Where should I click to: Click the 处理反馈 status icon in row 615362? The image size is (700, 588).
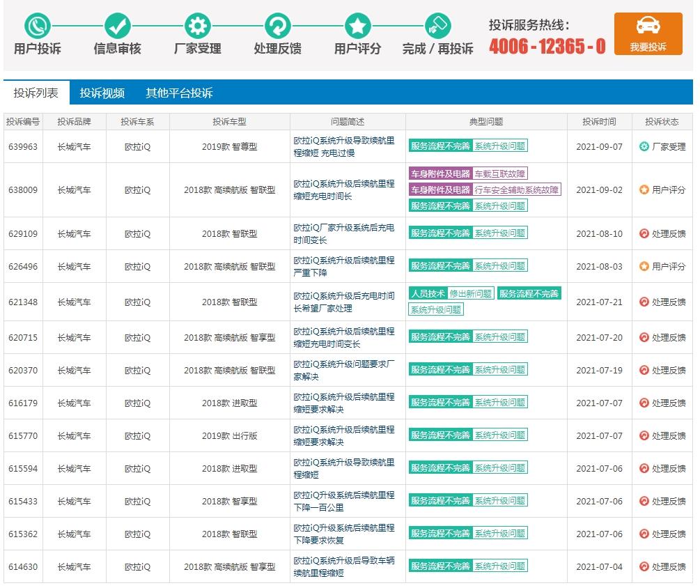click(x=644, y=534)
